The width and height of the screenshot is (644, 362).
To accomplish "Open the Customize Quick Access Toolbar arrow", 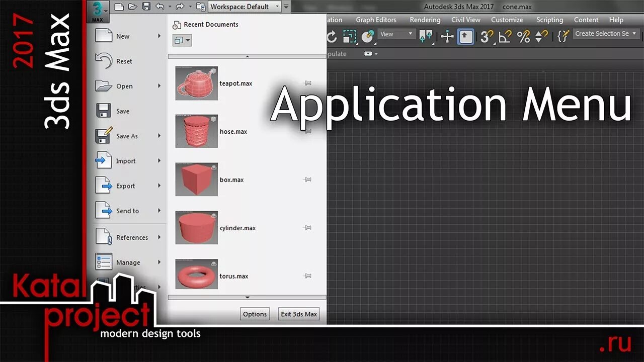I will pyautogui.click(x=286, y=7).
